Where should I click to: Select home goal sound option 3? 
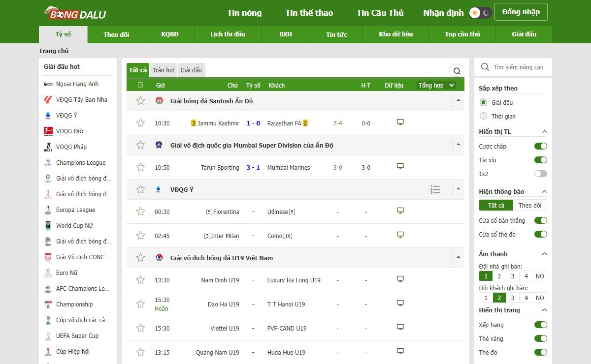[x=513, y=276]
